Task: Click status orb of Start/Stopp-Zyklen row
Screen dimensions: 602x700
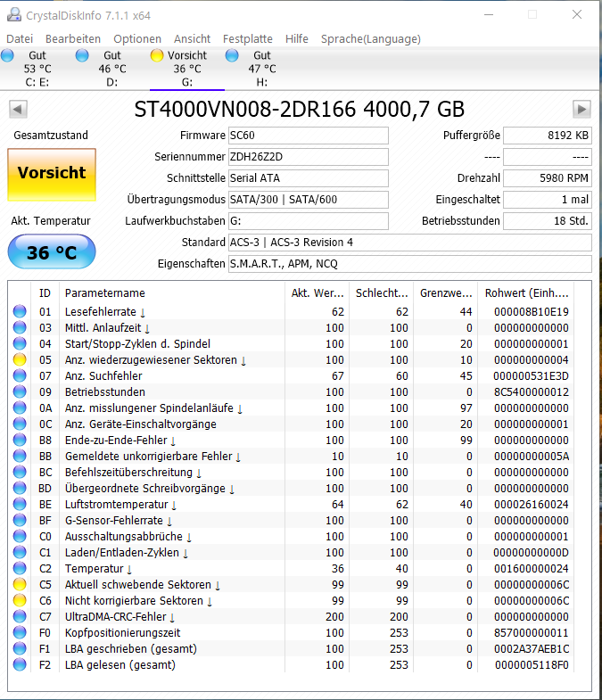Action: [x=20, y=343]
